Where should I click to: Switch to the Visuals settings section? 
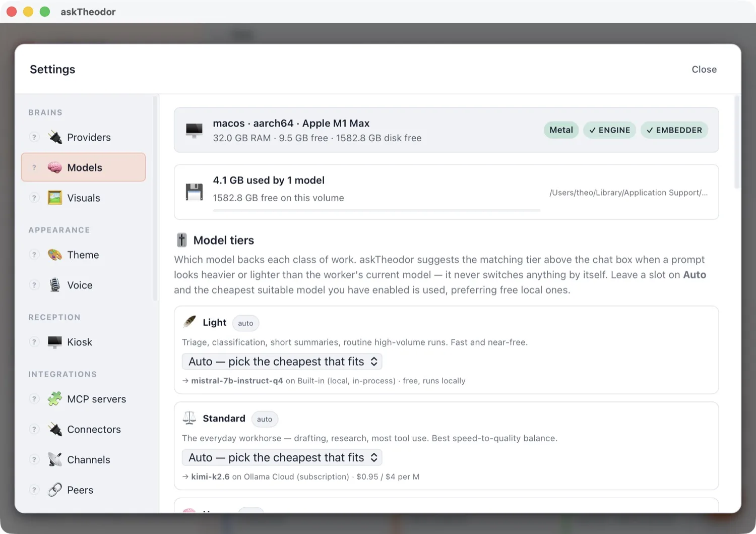click(84, 198)
